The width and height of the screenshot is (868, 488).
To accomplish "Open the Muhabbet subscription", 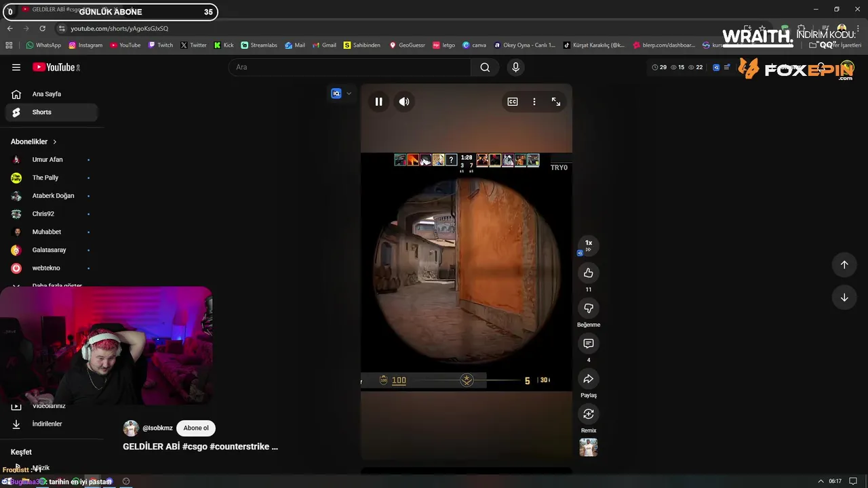I will point(52,232).
